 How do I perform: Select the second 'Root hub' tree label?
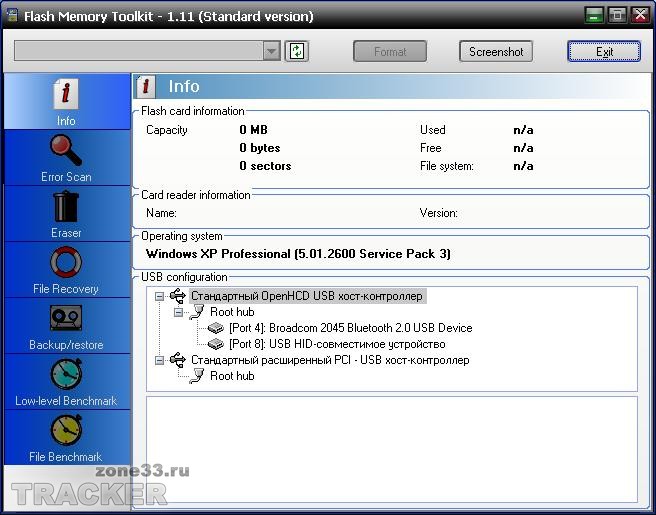tap(232, 376)
